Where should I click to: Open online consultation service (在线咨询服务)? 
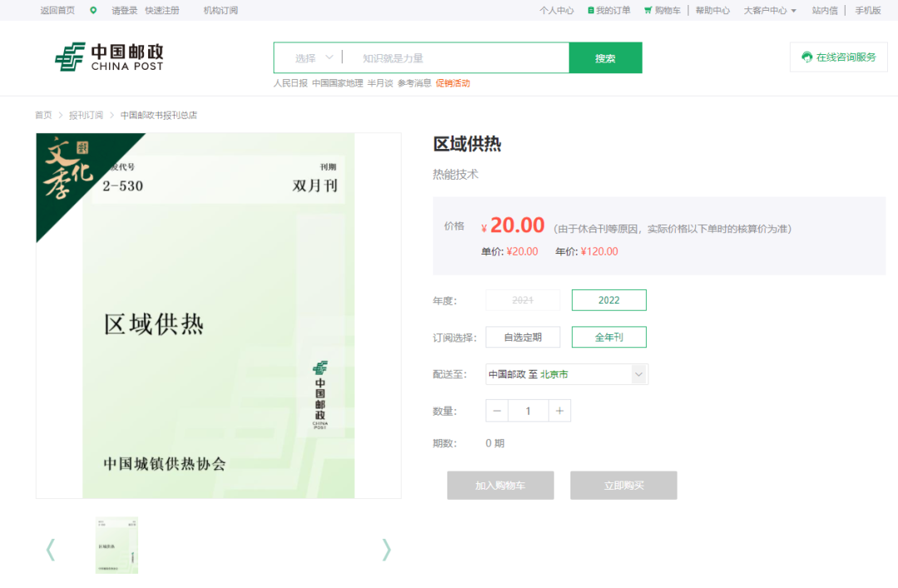[838, 57]
